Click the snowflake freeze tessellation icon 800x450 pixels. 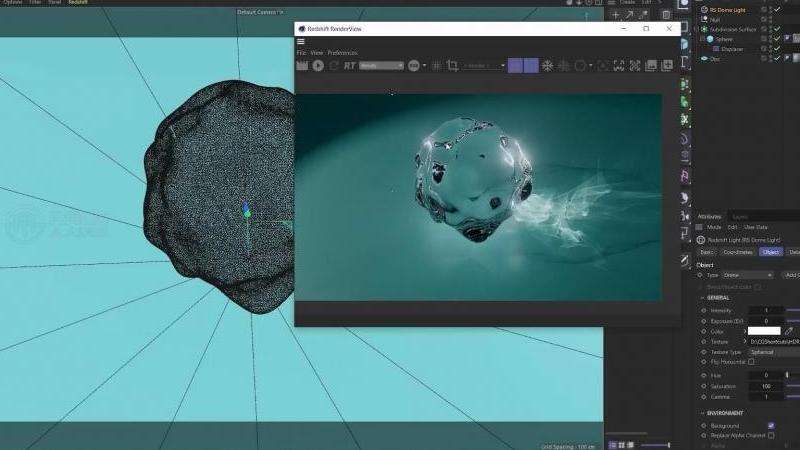point(547,65)
